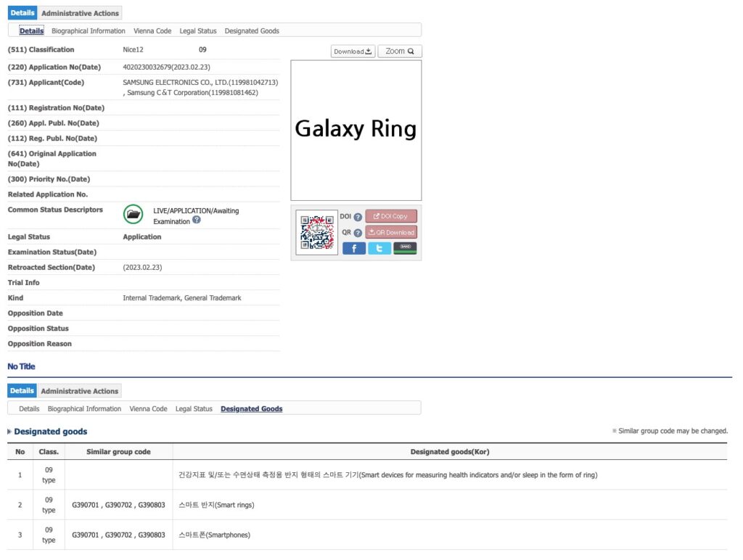743x560 pixels.
Task: Open lower Legal Status sub-tab
Action: click(194, 409)
